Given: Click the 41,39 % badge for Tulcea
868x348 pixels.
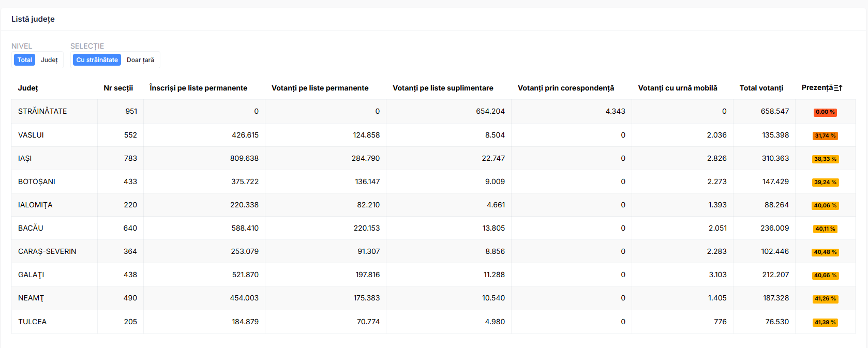Looking at the screenshot, I should [825, 323].
